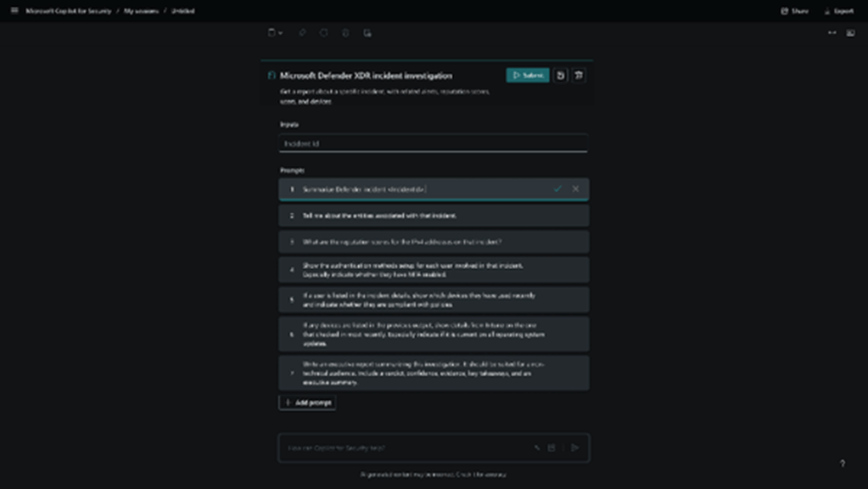
Task: Export the session from top bar
Action: (x=838, y=11)
